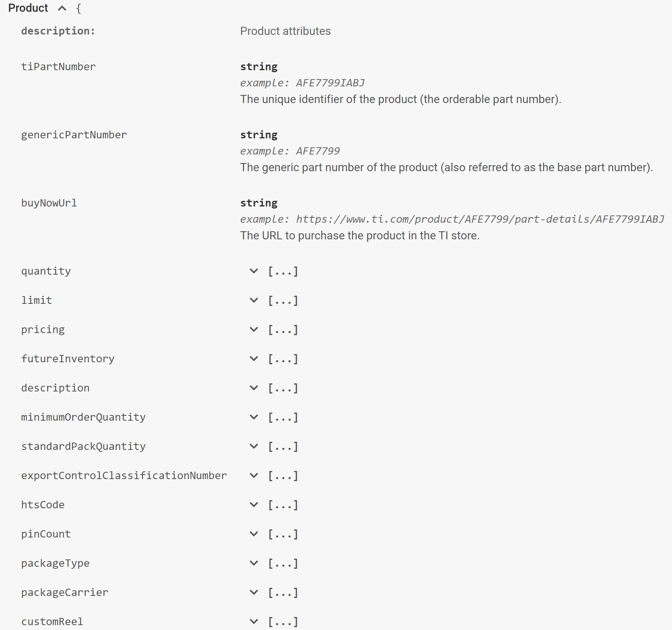
Task: Expand the htsCode property chevron
Action: [254, 505]
